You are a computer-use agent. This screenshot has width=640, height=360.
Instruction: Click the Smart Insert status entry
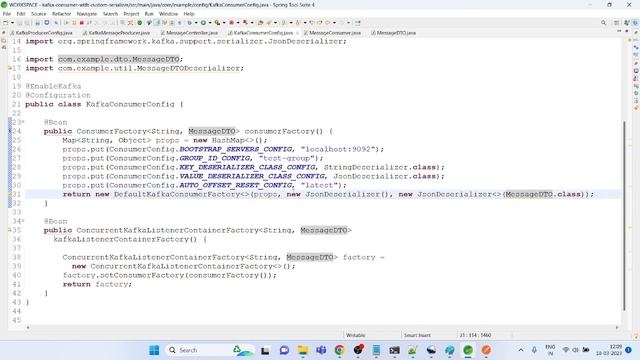click(417, 335)
